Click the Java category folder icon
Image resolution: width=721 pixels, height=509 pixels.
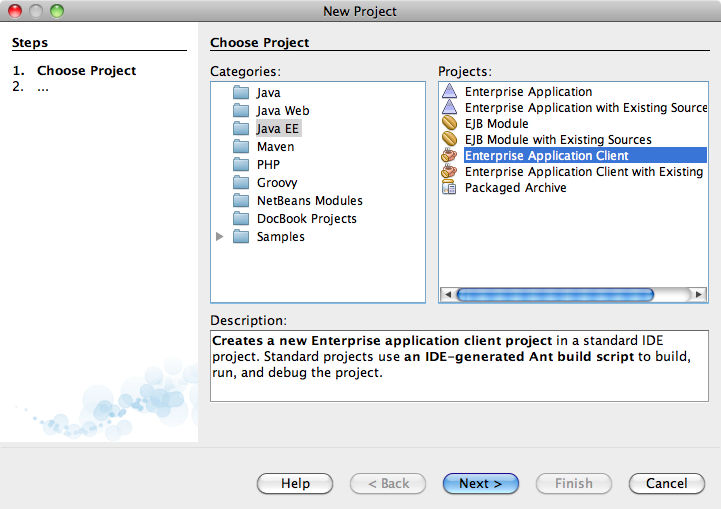coord(241,92)
